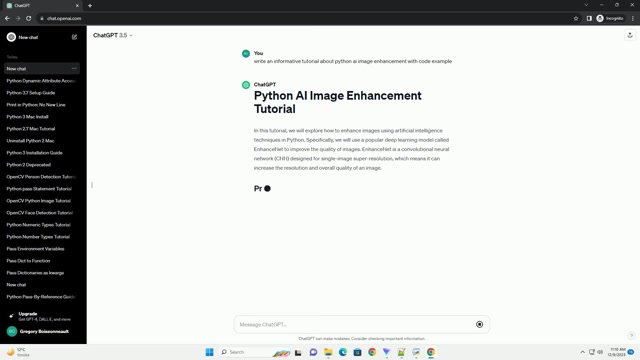Click the new chat compose icon
Screen dimensions: 640x360
click(x=74, y=37)
